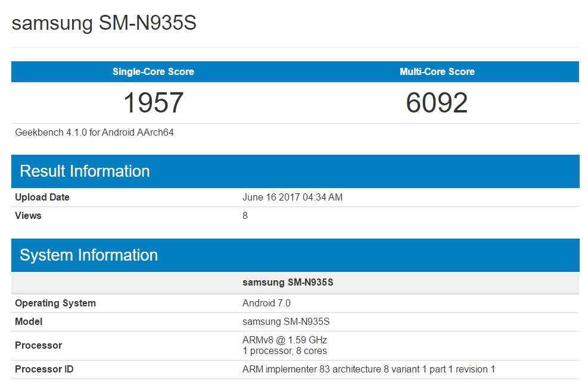Screen dimensions: 588x382
Task: Click the ARM implementer 83 architecture value
Action: (369, 370)
